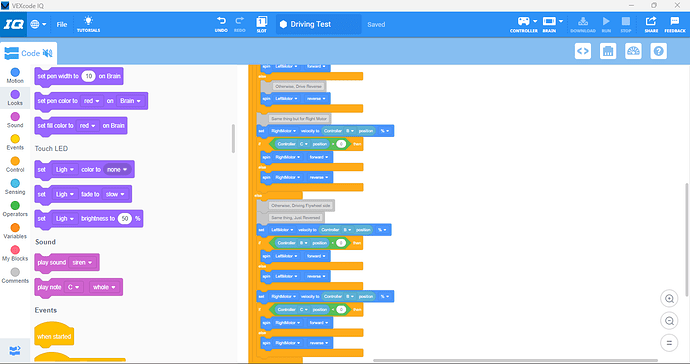Open the Devices panel icon
Viewport: 690px width, 364px height.
[x=608, y=51]
